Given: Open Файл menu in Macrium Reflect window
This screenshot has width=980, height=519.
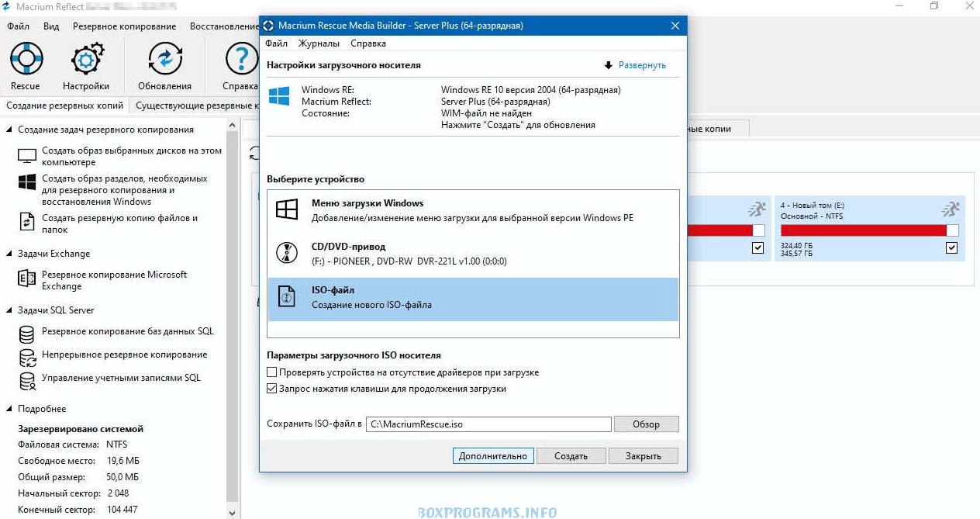Looking at the screenshot, I should tap(19, 26).
